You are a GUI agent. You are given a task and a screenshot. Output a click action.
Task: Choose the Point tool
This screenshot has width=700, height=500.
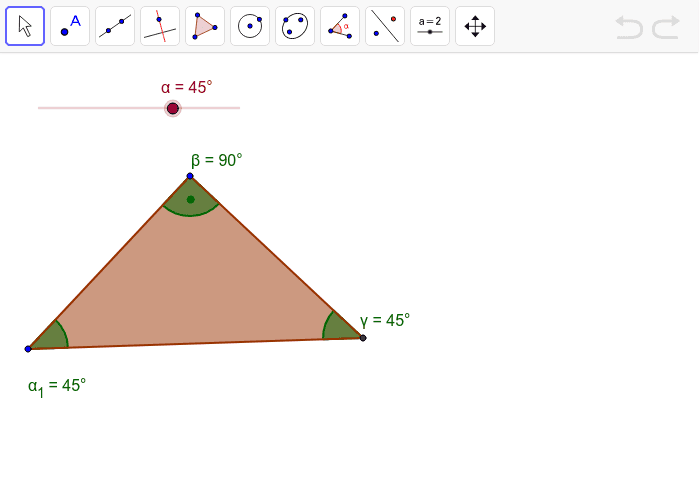(70, 26)
